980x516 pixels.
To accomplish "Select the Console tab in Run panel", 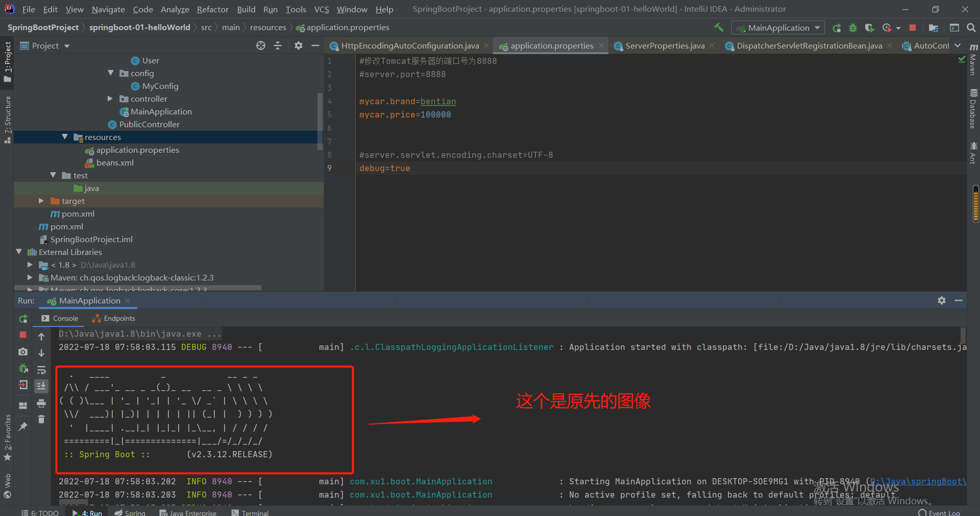I will [60, 318].
